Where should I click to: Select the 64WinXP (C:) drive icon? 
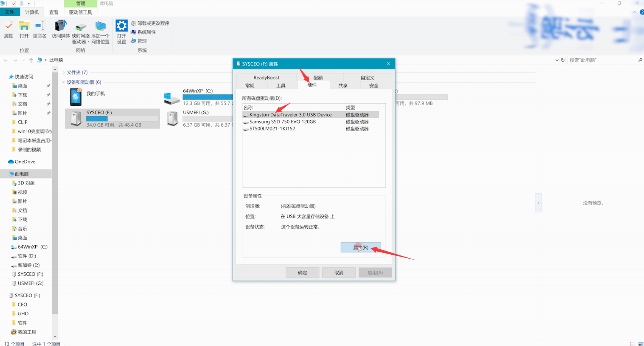pyautogui.click(x=171, y=98)
